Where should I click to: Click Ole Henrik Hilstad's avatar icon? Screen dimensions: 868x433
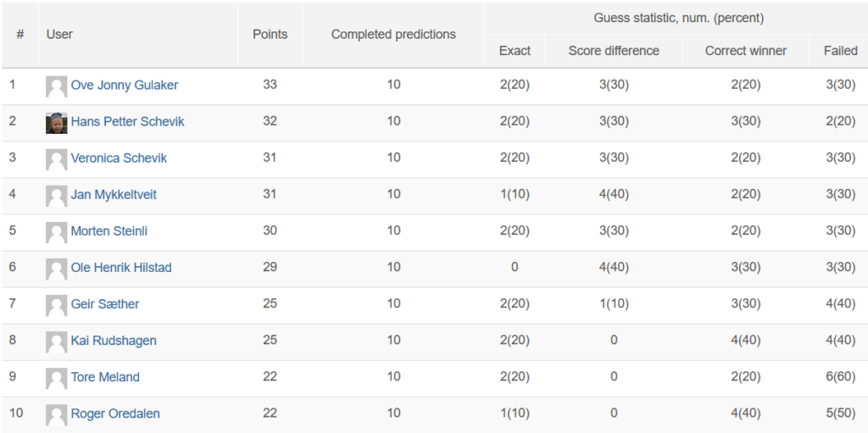(x=57, y=269)
